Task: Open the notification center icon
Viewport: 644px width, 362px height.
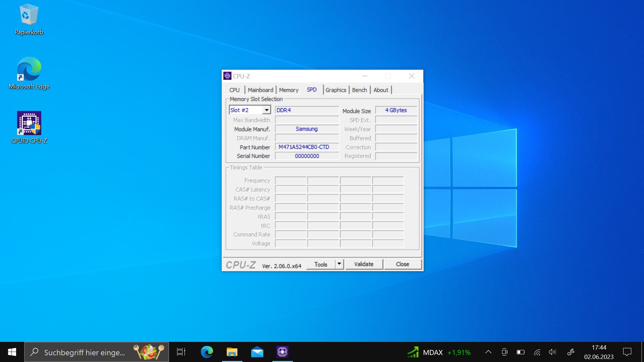Action: (627, 352)
